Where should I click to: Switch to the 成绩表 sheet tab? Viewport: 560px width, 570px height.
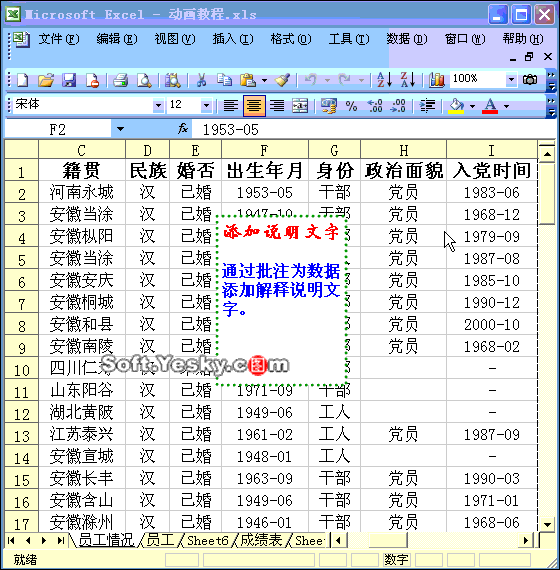pos(261,540)
